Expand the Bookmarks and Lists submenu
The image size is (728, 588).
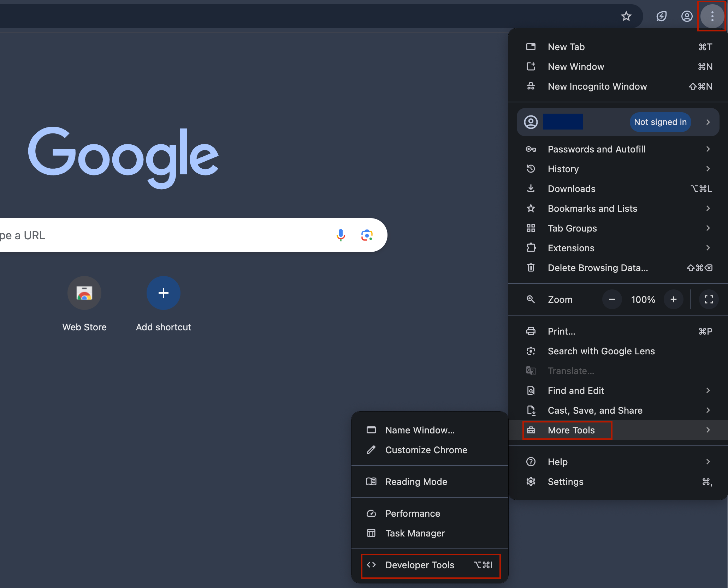click(x=617, y=209)
